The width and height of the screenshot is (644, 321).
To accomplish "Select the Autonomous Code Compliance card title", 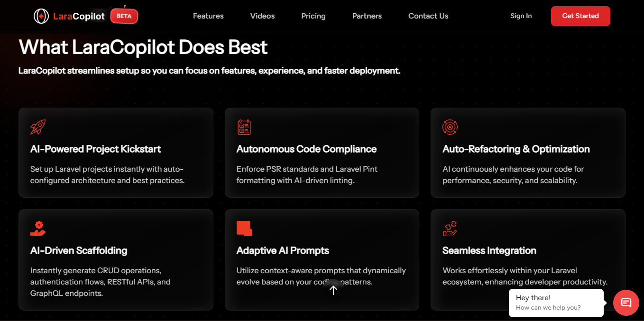I will point(306,149).
